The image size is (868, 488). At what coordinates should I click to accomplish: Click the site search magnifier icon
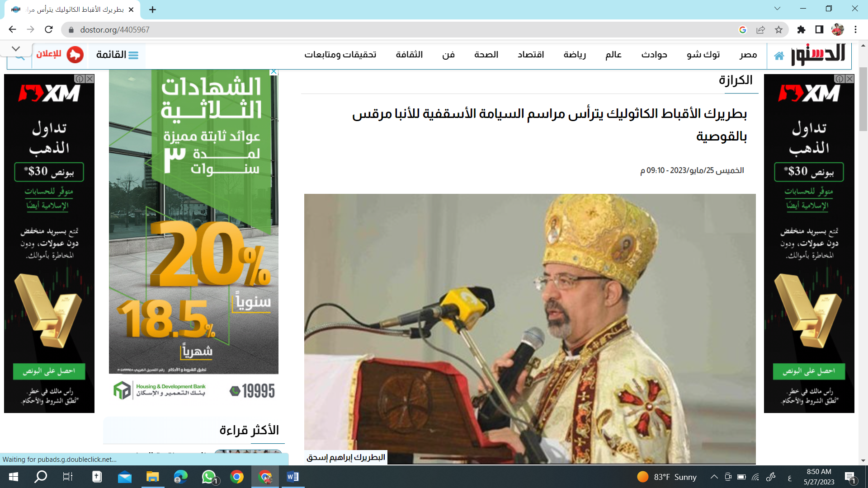point(19,57)
